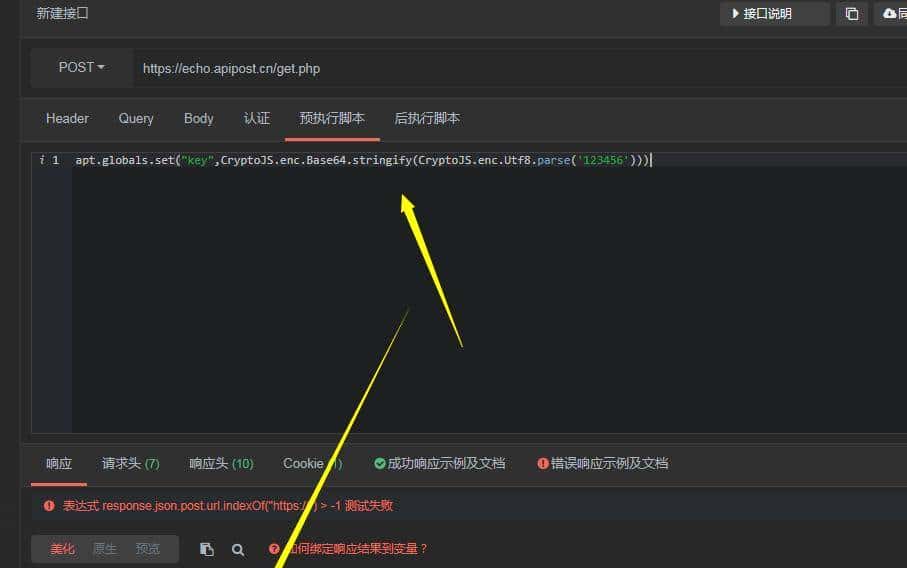Viewport: 907px width, 568px height.
Task: Open the 请求头 (7) tab
Action: 131,463
